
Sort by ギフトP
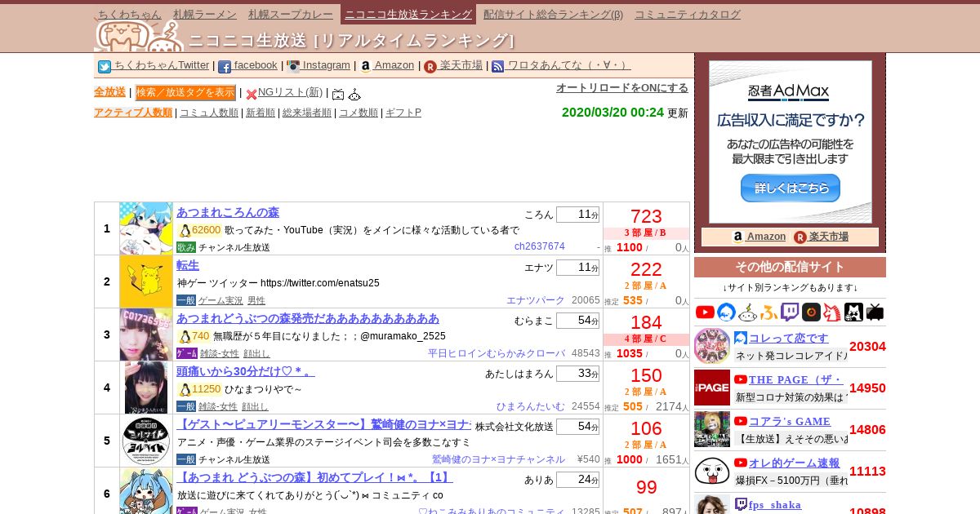(403, 113)
